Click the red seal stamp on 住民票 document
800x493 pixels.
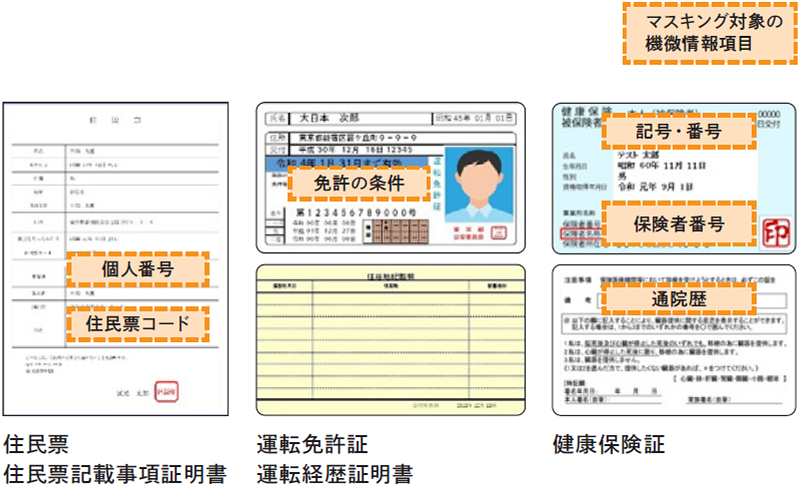[x=190, y=392]
